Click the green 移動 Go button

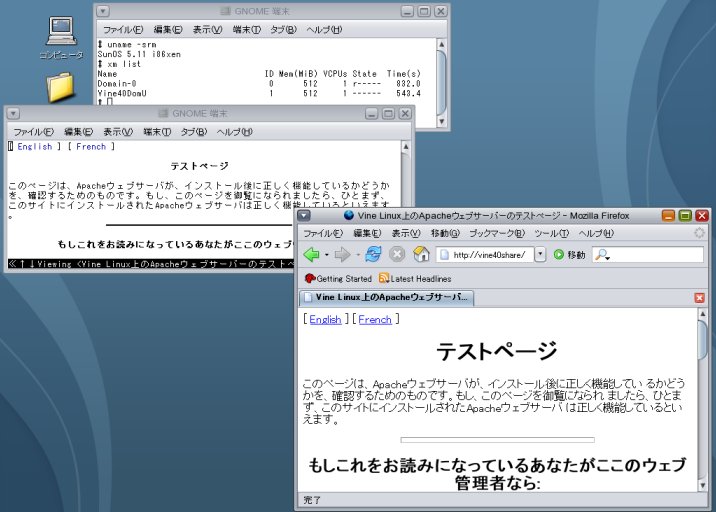click(569, 254)
